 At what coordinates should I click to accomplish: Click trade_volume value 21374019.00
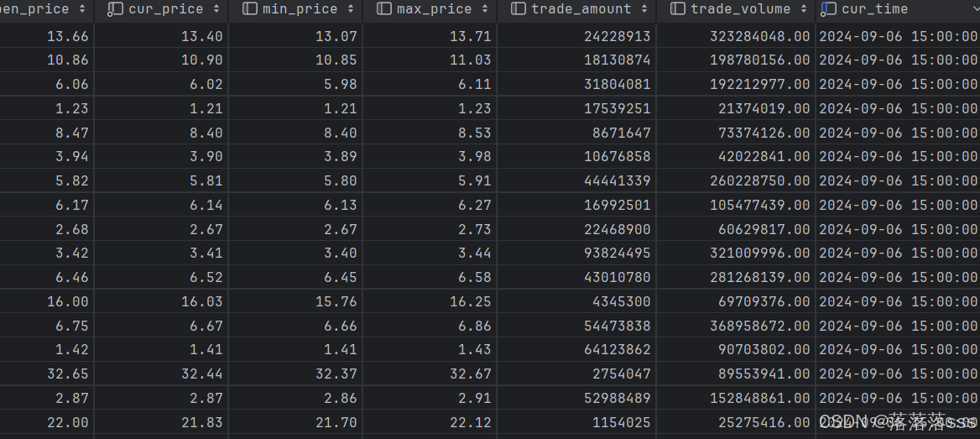tap(764, 108)
